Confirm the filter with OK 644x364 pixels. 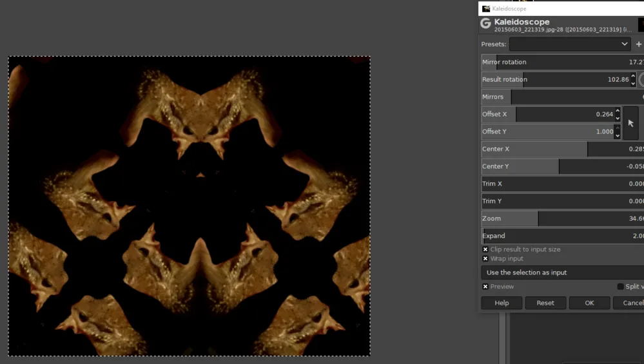click(589, 303)
